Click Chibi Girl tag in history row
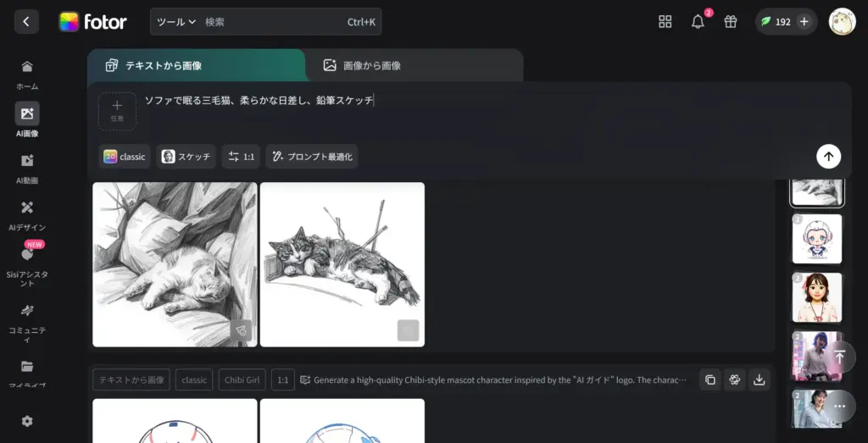 [x=242, y=380]
